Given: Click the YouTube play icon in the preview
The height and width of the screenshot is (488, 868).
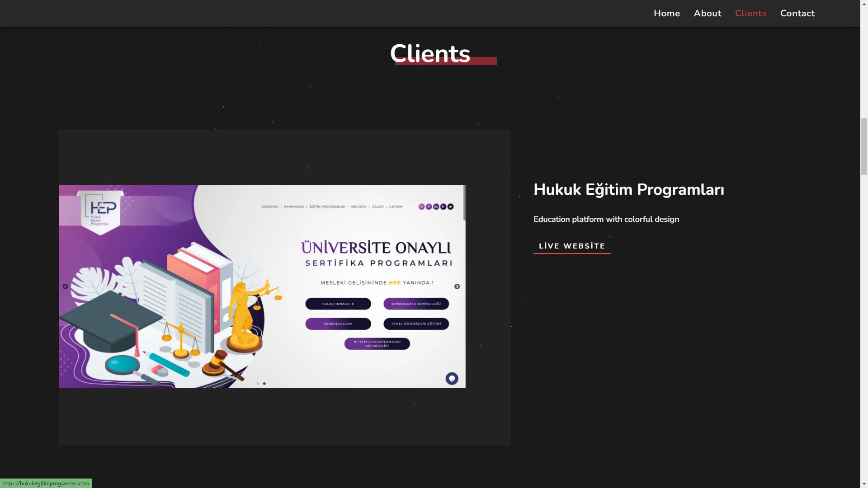Looking at the screenshot, I should pos(443,206).
